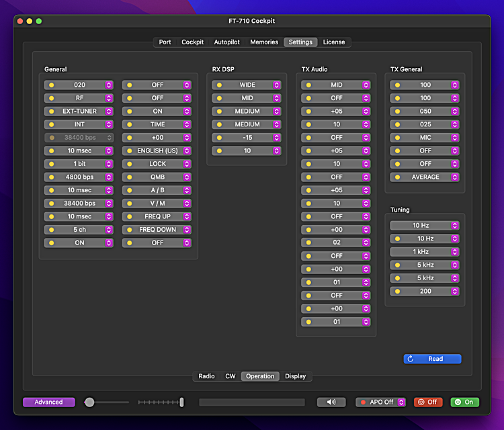This screenshot has height=430, width=504.
Task: Switch to the Radio sub-tab
Action: [206, 376]
